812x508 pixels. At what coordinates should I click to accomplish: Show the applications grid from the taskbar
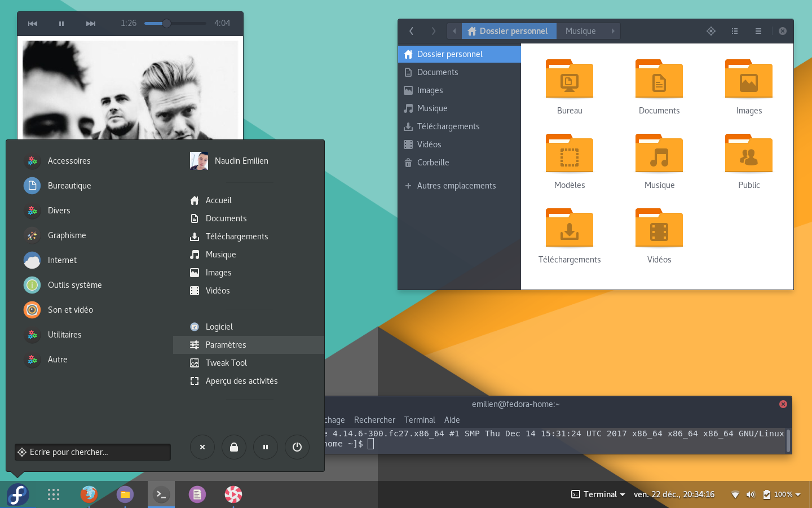(x=54, y=494)
